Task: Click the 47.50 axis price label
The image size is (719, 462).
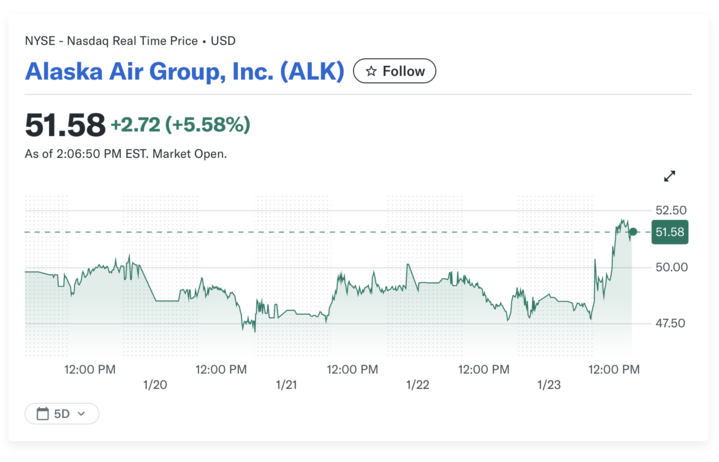Action: [670, 323]
